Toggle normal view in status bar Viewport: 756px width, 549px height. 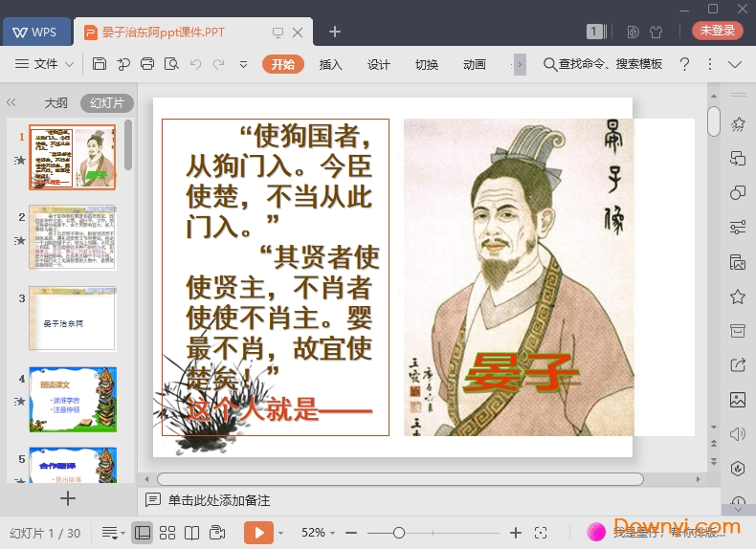tap(143, 532)
